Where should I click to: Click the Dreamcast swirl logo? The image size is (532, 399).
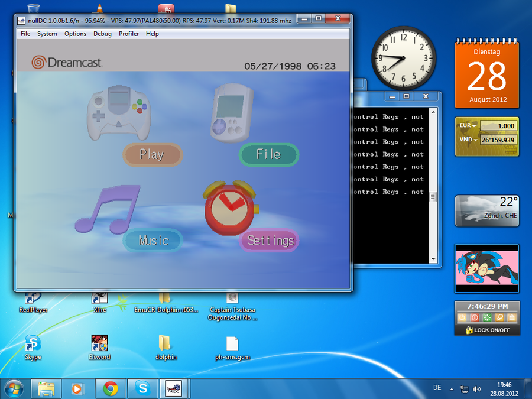tap(38, 62)
